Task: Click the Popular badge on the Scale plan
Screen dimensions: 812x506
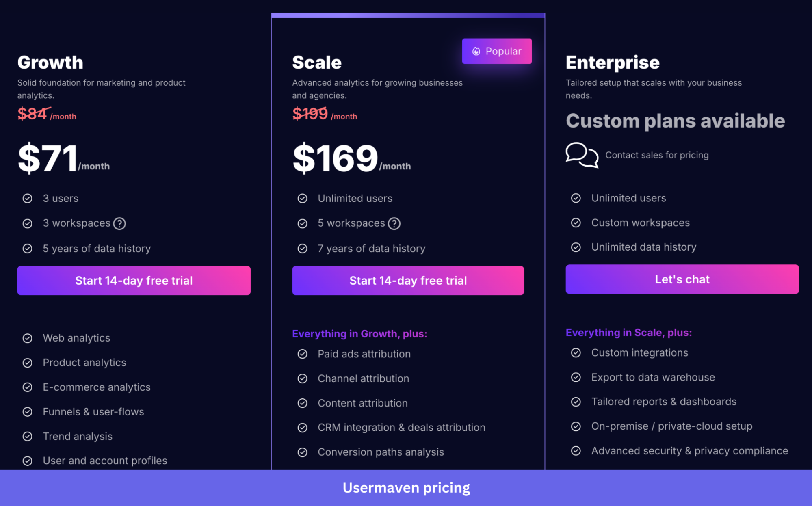Action: pyautogui.click(x=496, y=51)
